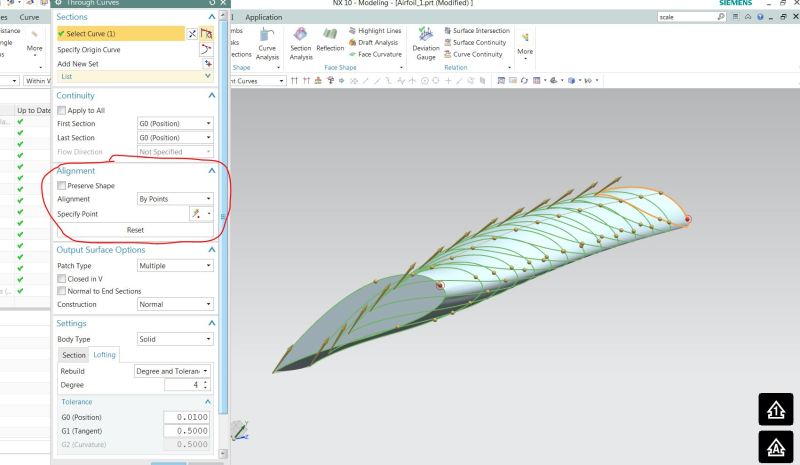Switch to the Lofting tab
Screen dimensions: 800x465
(x=105, y=355)
